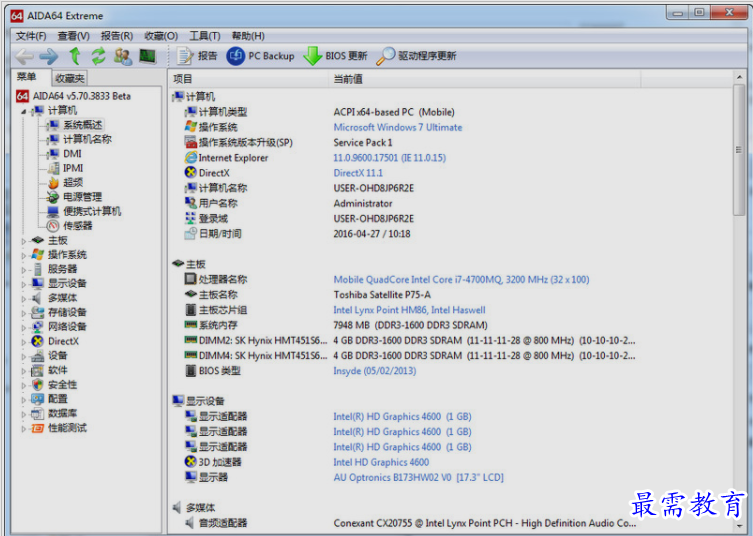Open the 工具(T) menu
753x536 pixels.
point(205,36)
